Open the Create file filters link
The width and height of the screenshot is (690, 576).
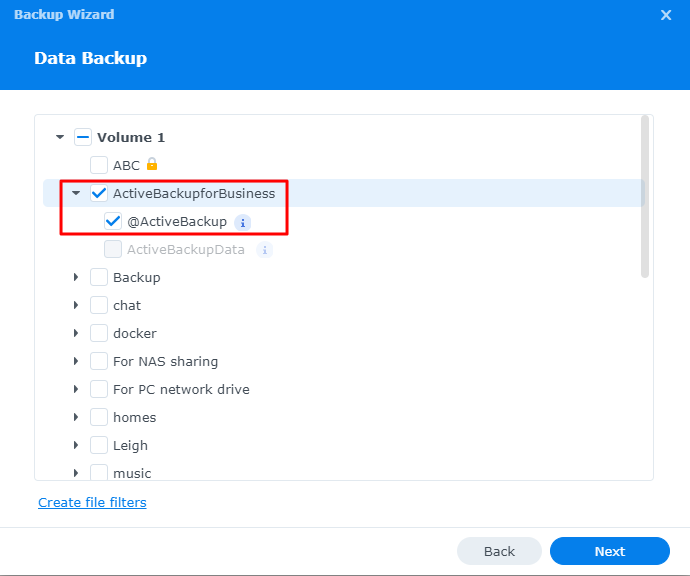[x=92, y=502]
